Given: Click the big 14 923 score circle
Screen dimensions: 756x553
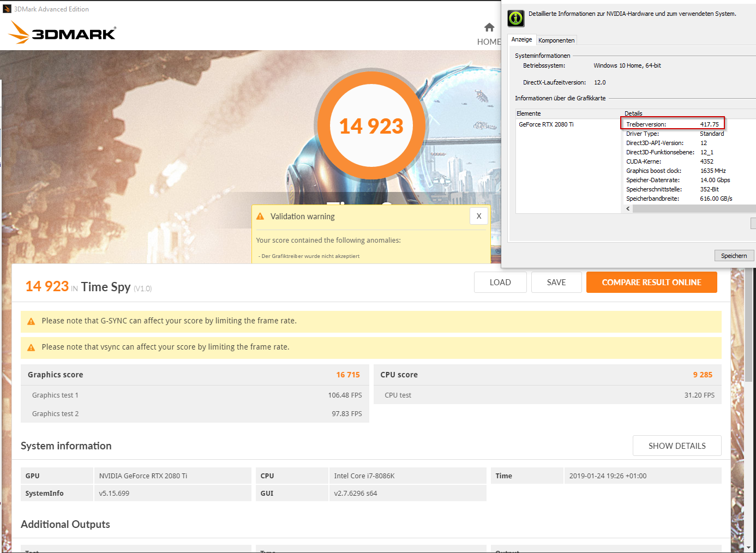Looking at the screenshot, I should click(371, 125).
